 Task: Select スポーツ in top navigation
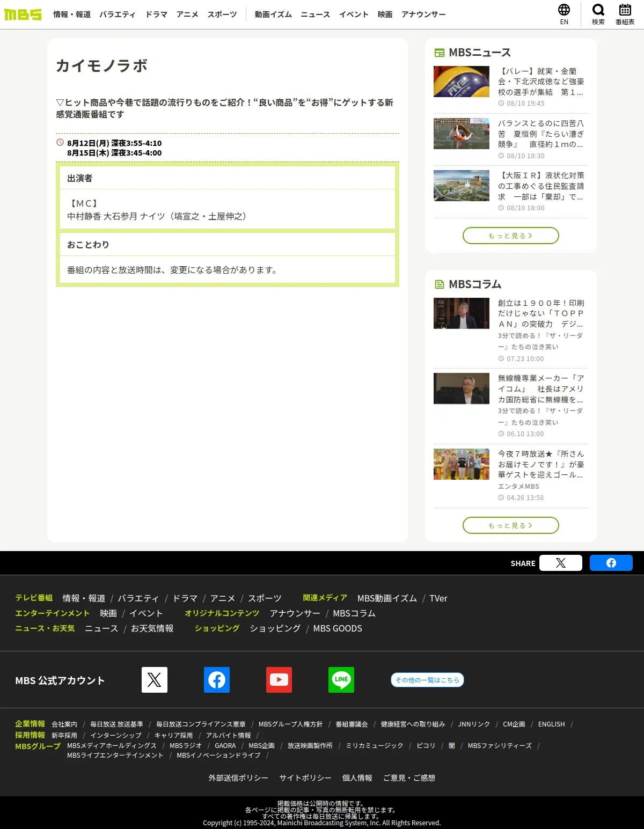(222, 14)
